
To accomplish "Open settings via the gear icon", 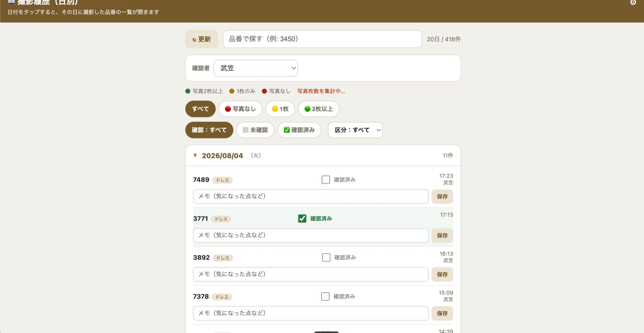I will click(633, 2).
